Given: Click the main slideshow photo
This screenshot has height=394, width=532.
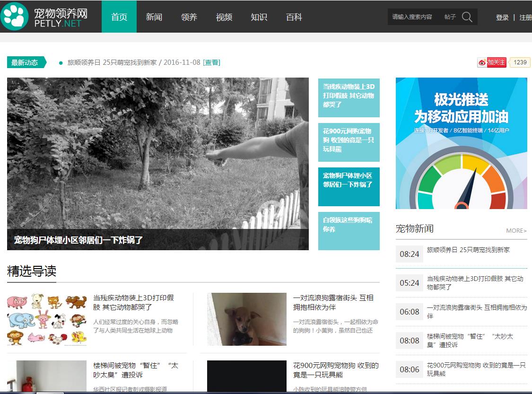Looking at the screenshot, I should pyautogui.click(x=158, y=153).
